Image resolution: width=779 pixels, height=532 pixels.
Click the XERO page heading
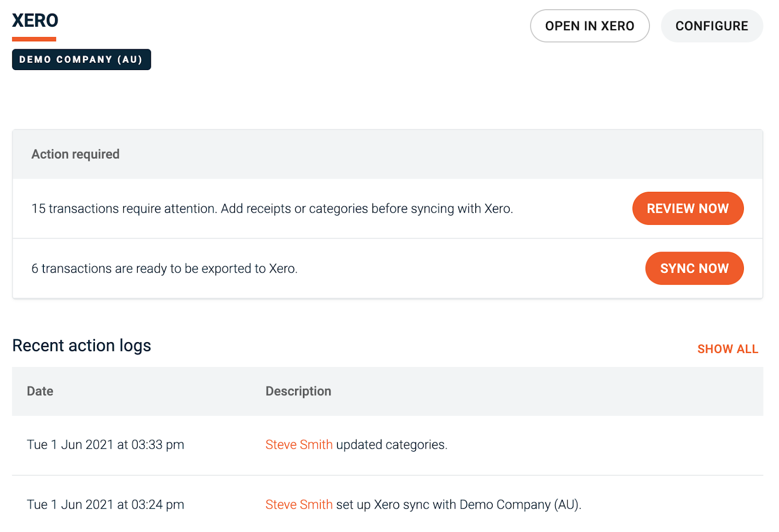[x=34, y=20]
